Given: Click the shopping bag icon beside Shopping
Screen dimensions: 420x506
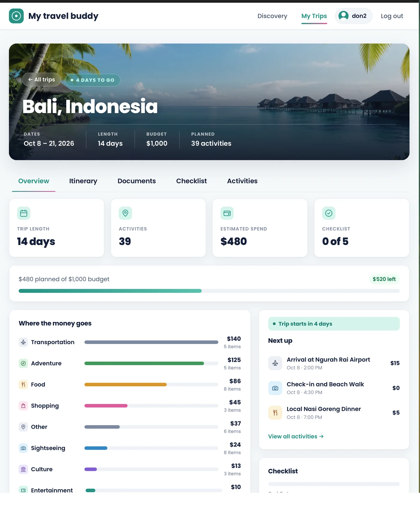Looking at the screenshot, I should click(x=23, y=406).
